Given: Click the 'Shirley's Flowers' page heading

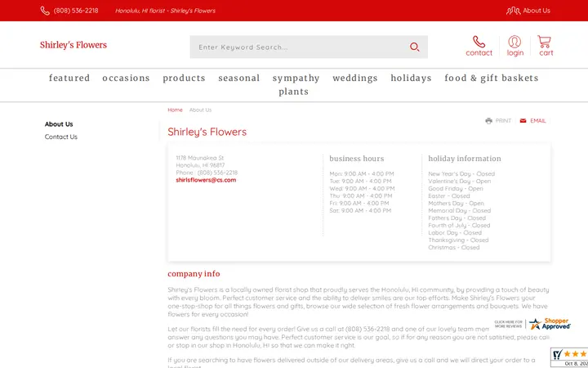Looking at the screenshot, I should (207, 132).
